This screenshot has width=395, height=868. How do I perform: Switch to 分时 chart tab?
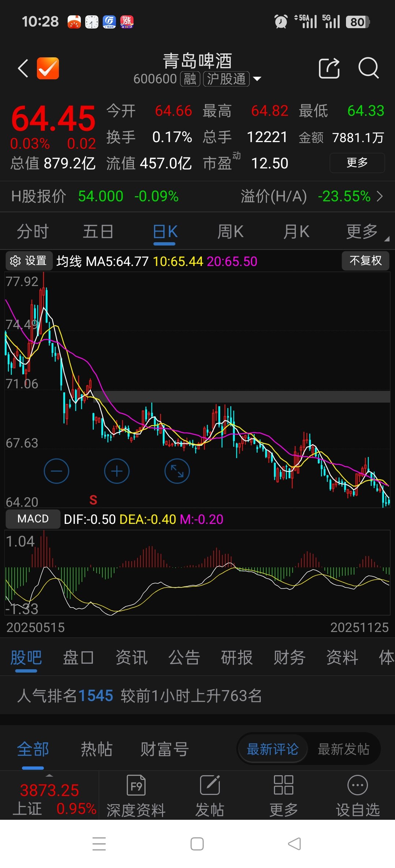pos(33,232)
